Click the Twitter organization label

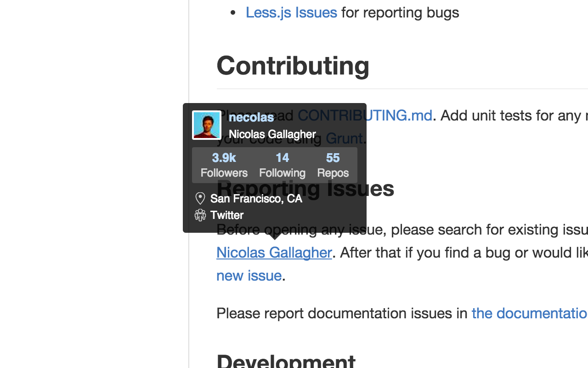[x=227, y=215]
